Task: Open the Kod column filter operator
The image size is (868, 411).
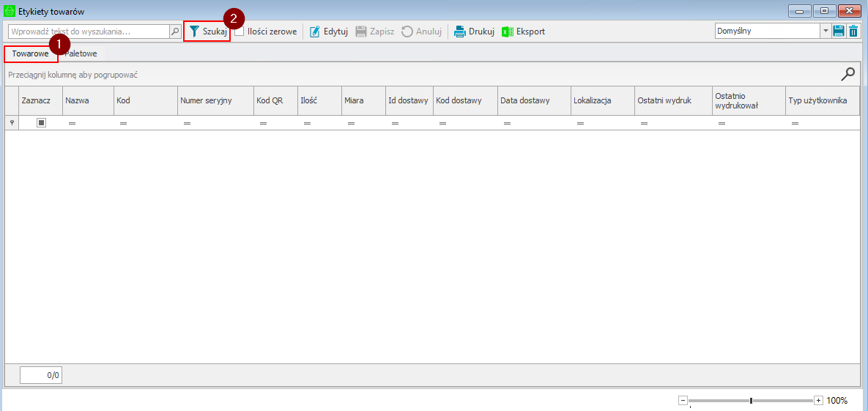Action: coord(123,124)
